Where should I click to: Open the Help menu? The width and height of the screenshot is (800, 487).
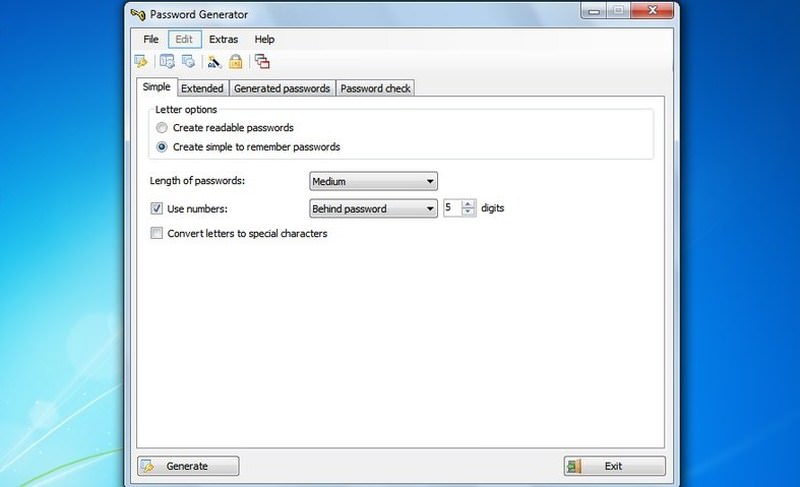(x=264, y=39)
